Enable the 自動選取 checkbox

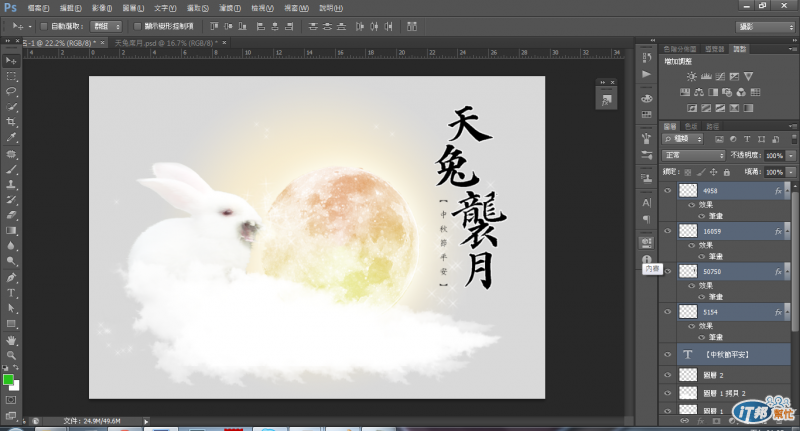coord(44,27)
